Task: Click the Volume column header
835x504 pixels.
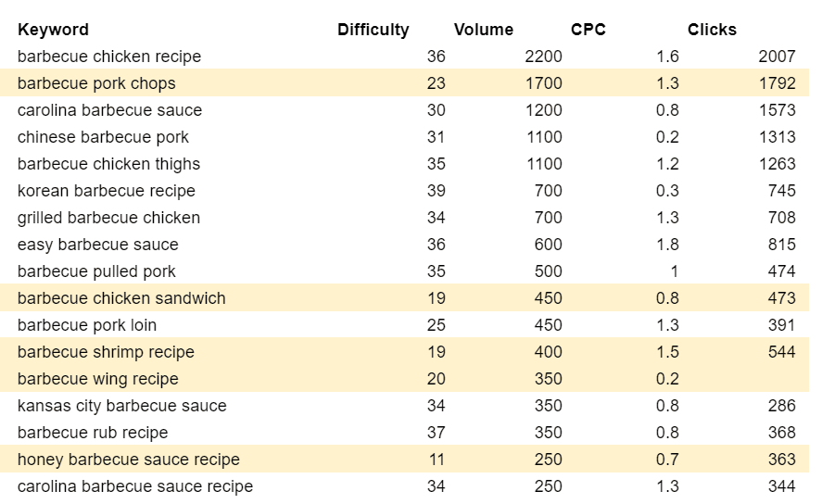Action: coord(483,30)
